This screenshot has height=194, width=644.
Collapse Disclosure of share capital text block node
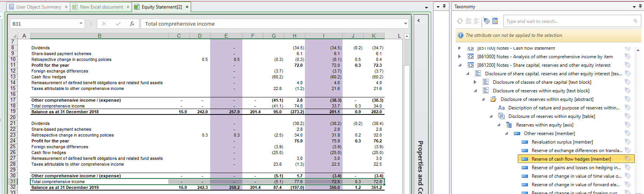(468, 74)
